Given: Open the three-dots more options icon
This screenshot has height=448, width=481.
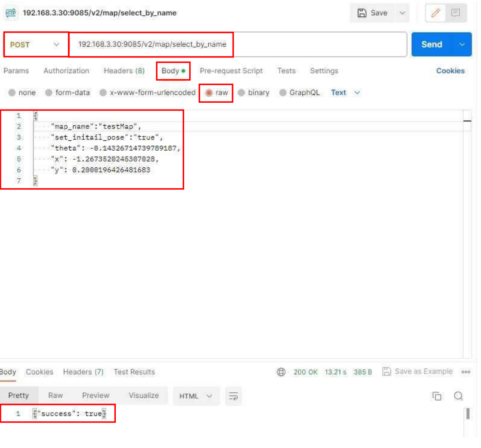Looking at the screenshot, I should (466, 372).
